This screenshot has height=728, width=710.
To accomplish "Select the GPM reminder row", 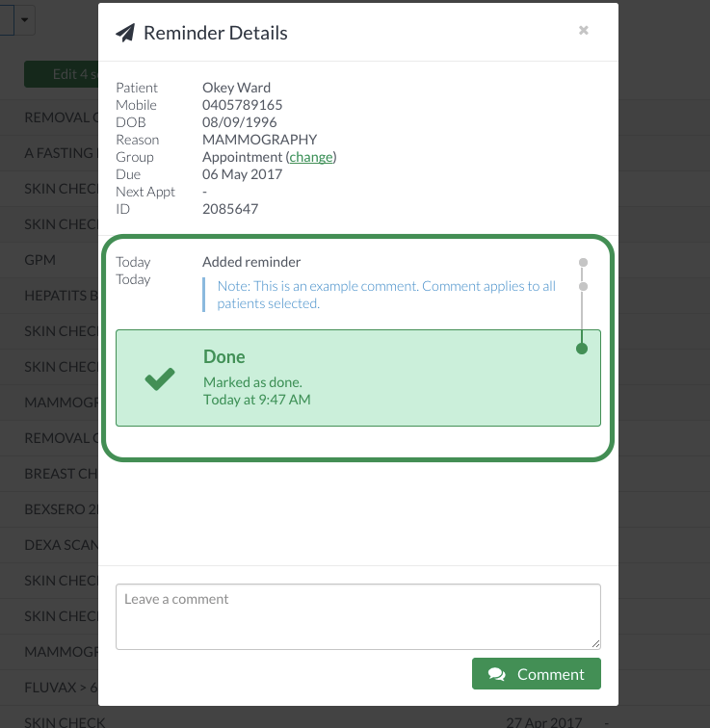I will coord(49,260).
